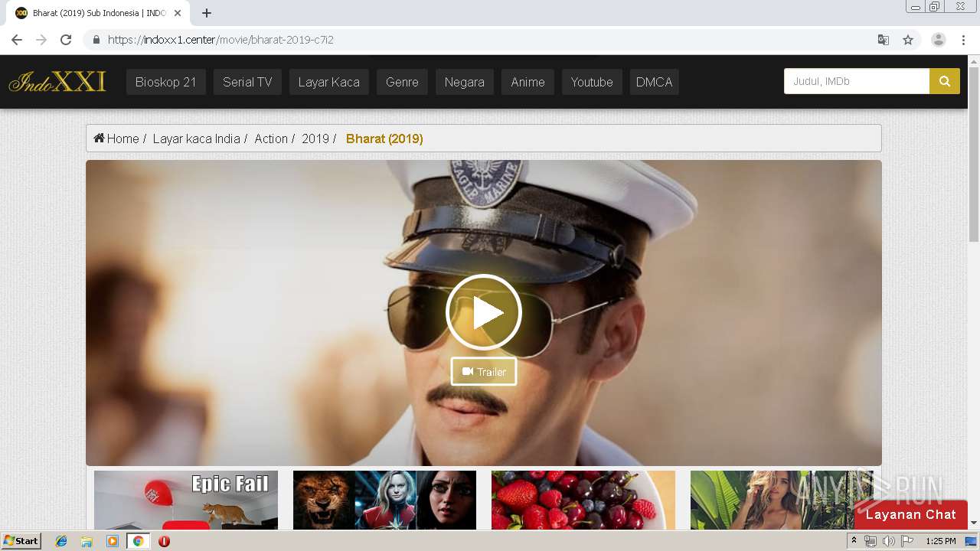This screenshot has width=980, height=551.
Task: Select the Bharat (2019) browser tab
Action: pyautogui.click(x=100, y=13)
